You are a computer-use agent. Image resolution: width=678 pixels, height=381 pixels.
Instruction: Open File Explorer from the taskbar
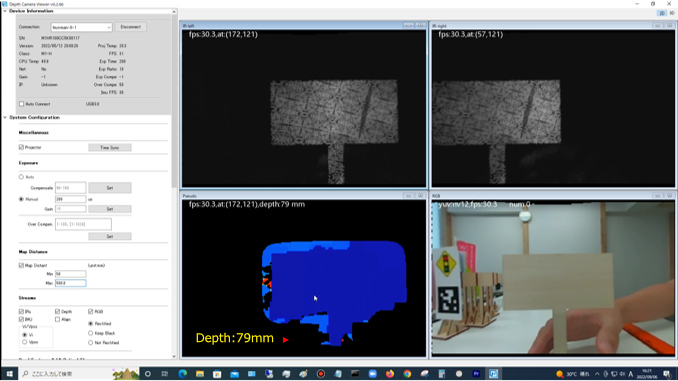pos(200,374)
